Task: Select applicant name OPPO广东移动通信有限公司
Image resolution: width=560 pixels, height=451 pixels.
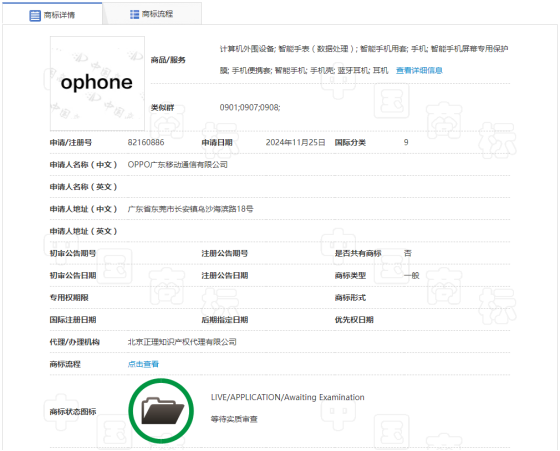Action: pos(178,165)
